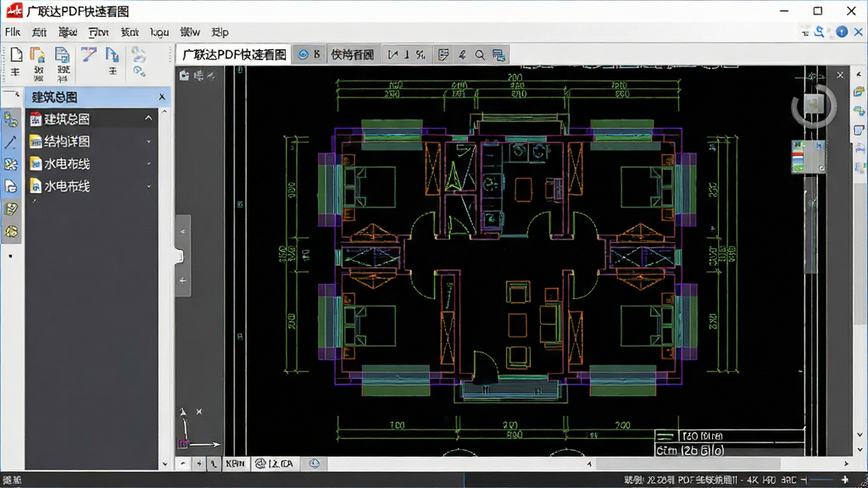Viewport: 868px width, 488px height.
Task: Click the note sheet icon in tab toolbar
Action: coord(442,54)
